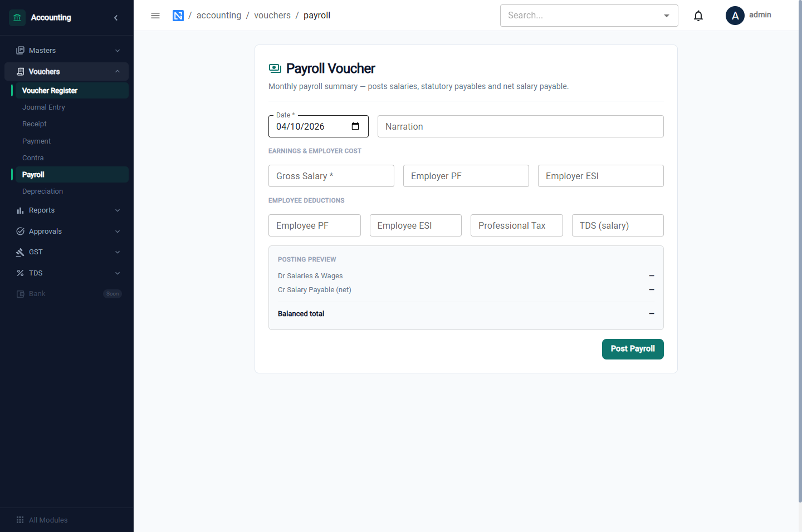Focus the Narration input field
The width and height of the screenshot is (802, 532).
click(521, 126)
